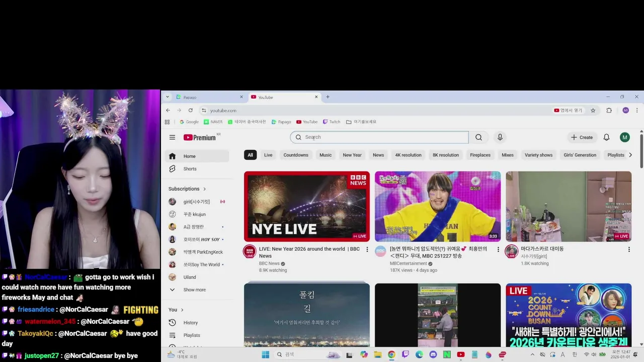Open tab search dropdown arrow
This screenshot has width=644, height=362.
pyautogui.click(x=168, y=97)
